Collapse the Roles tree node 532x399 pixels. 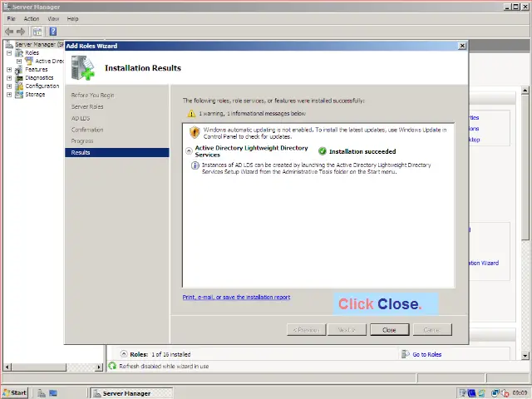(9, 53)
